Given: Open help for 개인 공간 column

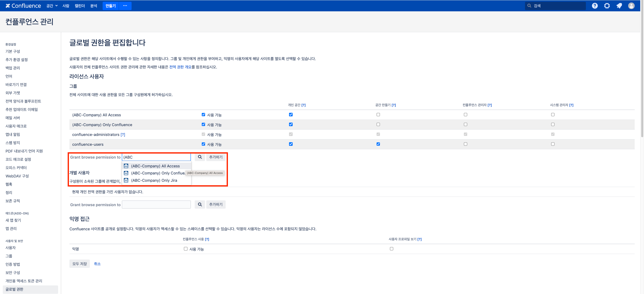Looking at the screenshot, I should pos(303,105).
